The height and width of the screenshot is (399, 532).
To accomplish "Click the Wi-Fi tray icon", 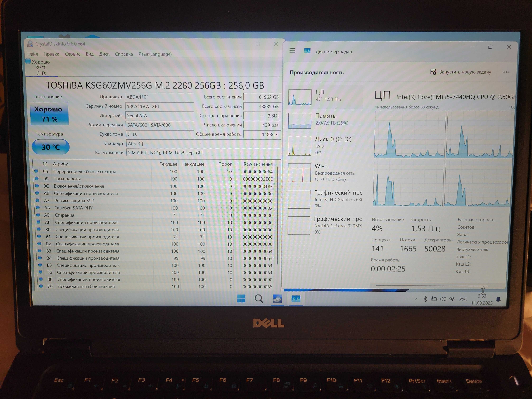I will (x=452, y=299).
